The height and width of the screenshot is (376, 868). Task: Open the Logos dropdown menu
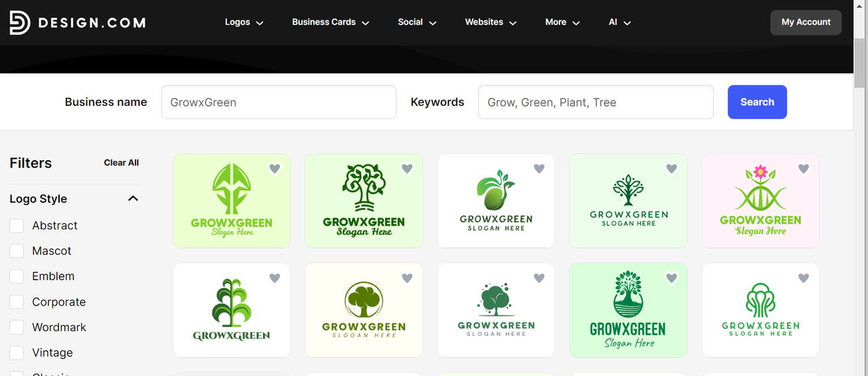tap(244, 22)
